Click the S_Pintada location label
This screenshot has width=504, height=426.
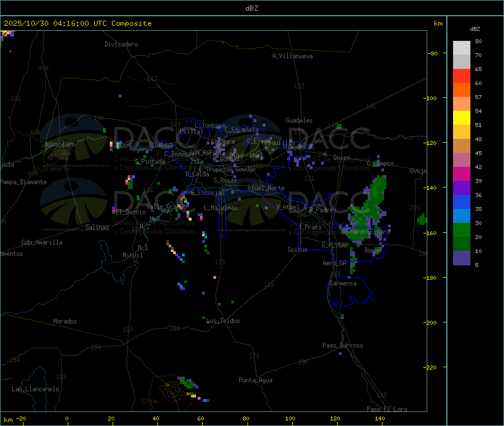pyautogui.click(x=150, y=162)
